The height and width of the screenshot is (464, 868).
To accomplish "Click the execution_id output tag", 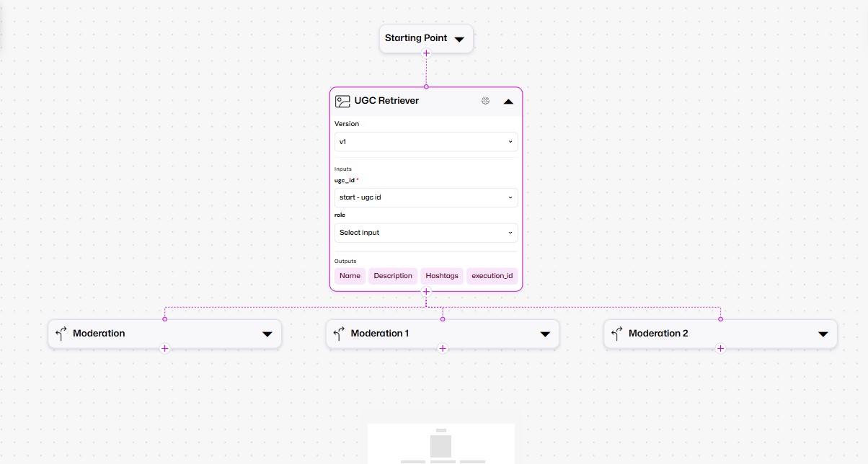I will point(492,276).
